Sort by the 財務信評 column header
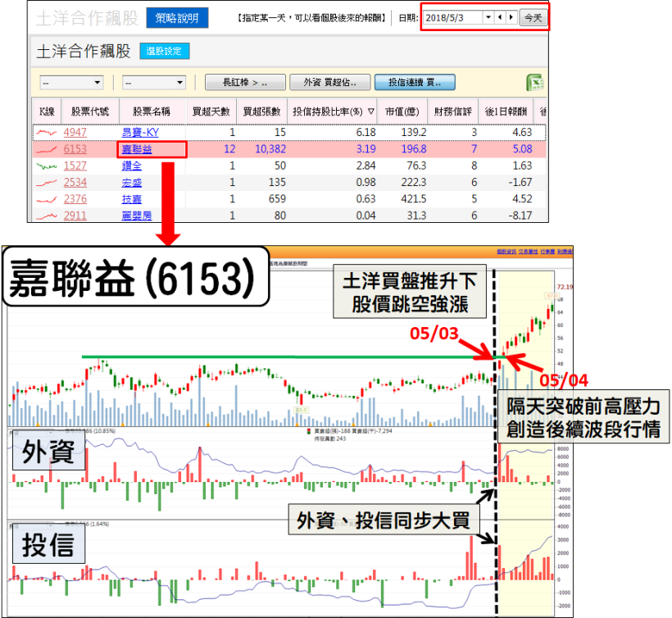Viewport: 672px width, 618px height. tap(452, 111)
